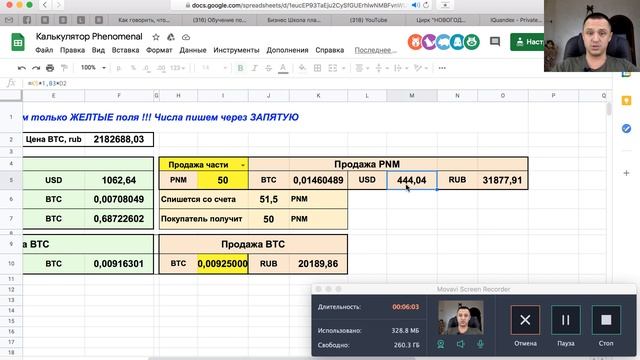Click the Google Sheets home logo

[x=18, y=43]
